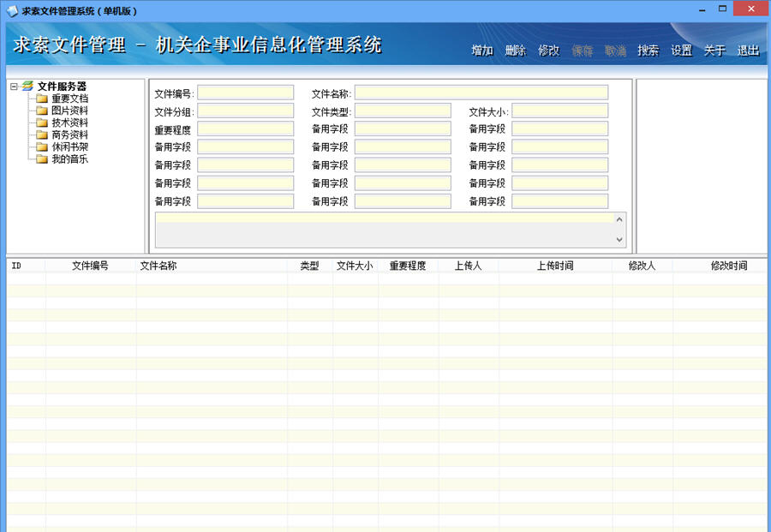Click 退出 (Exit) in the toolbar

(x=748, y=51)
